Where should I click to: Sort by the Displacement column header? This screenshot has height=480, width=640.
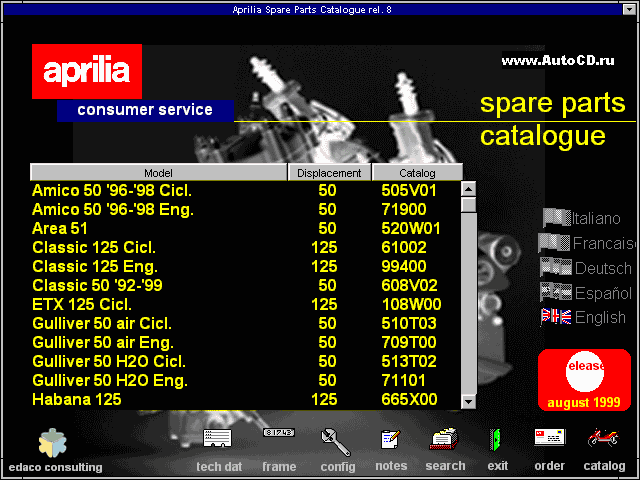point(329,173)
